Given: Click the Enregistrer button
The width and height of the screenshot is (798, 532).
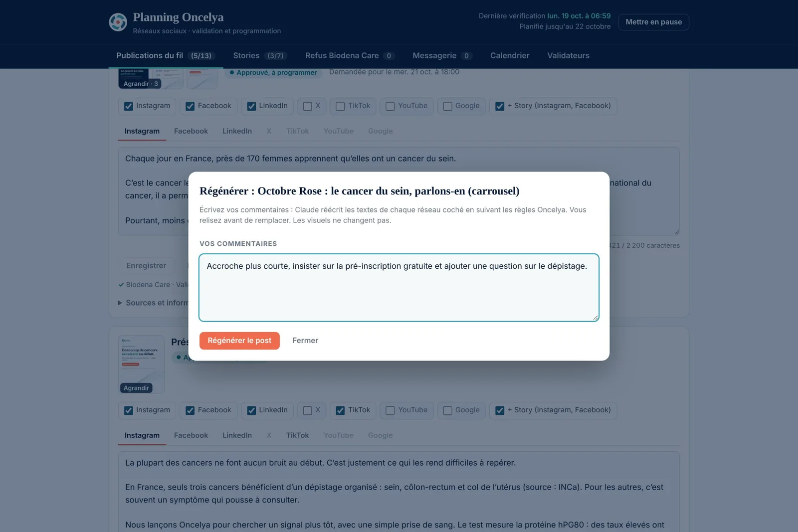Looking at the screenshot, I should (146, 266).
